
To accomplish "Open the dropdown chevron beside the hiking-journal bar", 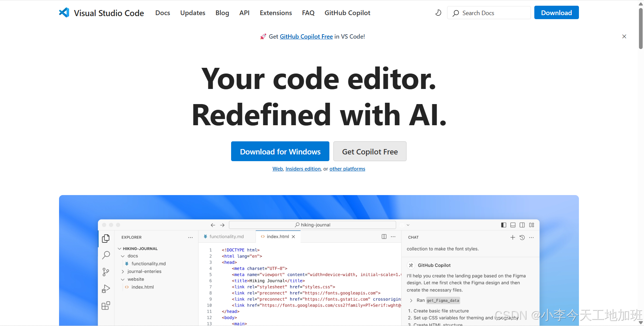I will (x=408, y=225).
